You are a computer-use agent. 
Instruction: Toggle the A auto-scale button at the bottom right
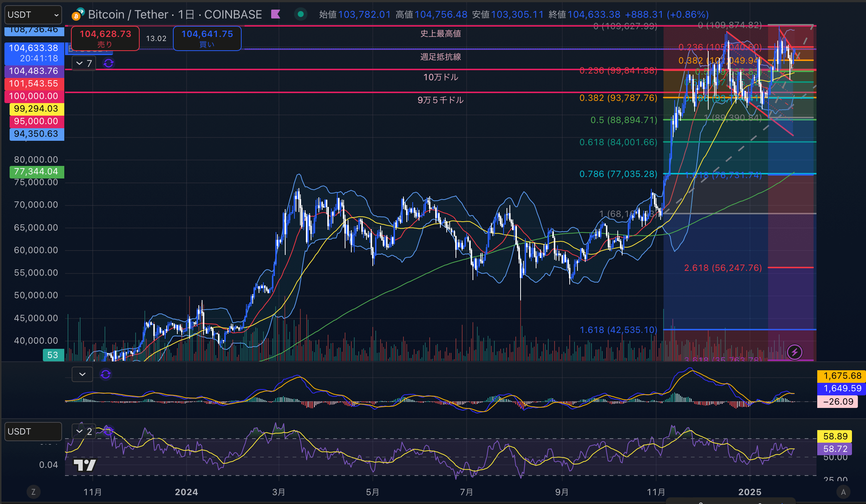(843, 492)
